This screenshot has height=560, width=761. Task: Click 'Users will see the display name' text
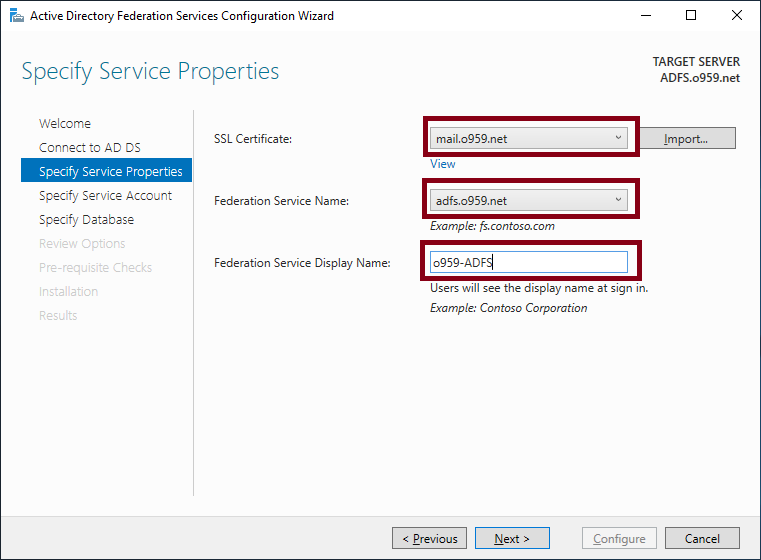pos(539,288)
